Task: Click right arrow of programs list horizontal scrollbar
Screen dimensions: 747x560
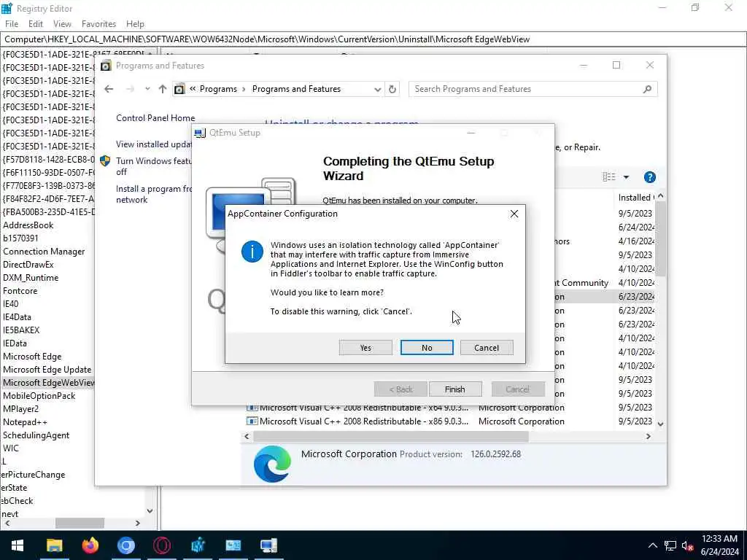Action: pyautogui.click(x=648, y=436)
